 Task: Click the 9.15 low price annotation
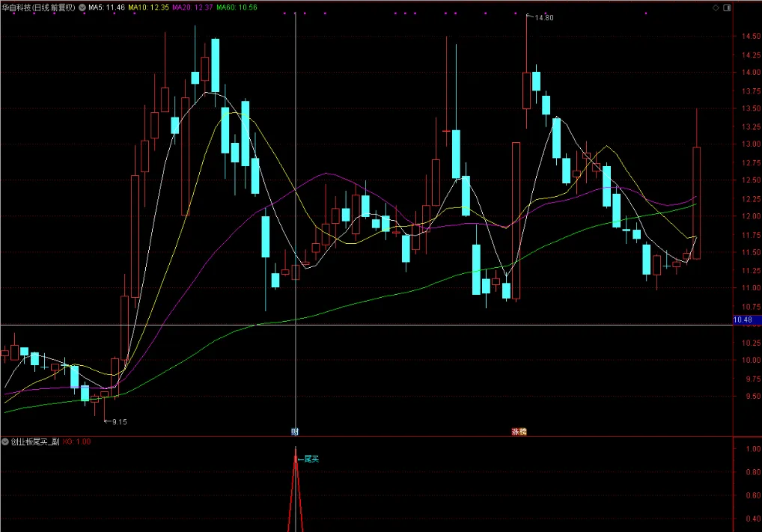pos(120,422)
